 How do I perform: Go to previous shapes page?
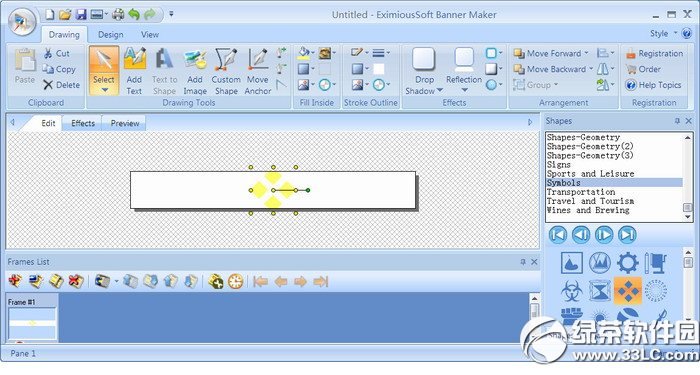click(581, 235)
